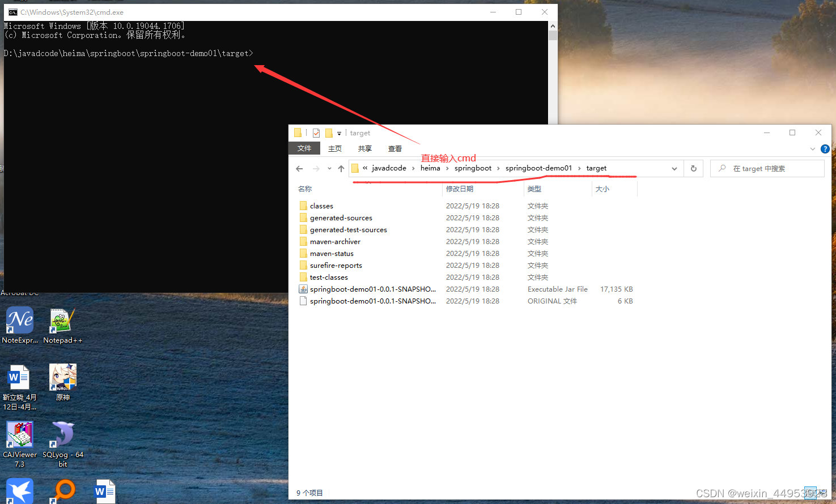Expand chevron after springboot-demo01 breadcrumb
Image resolution: width=836 pixels, height=504 pixels.
pyautogui.click(x=579, y=168)
